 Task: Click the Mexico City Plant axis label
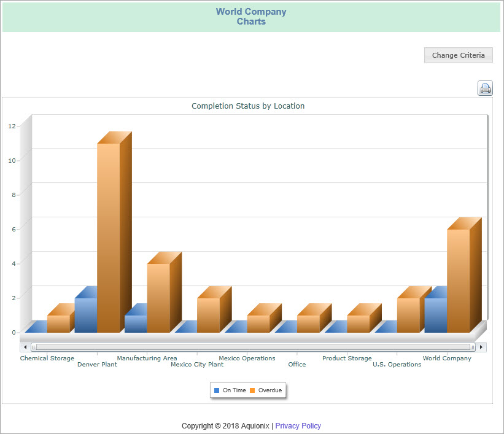click(197, 364)
